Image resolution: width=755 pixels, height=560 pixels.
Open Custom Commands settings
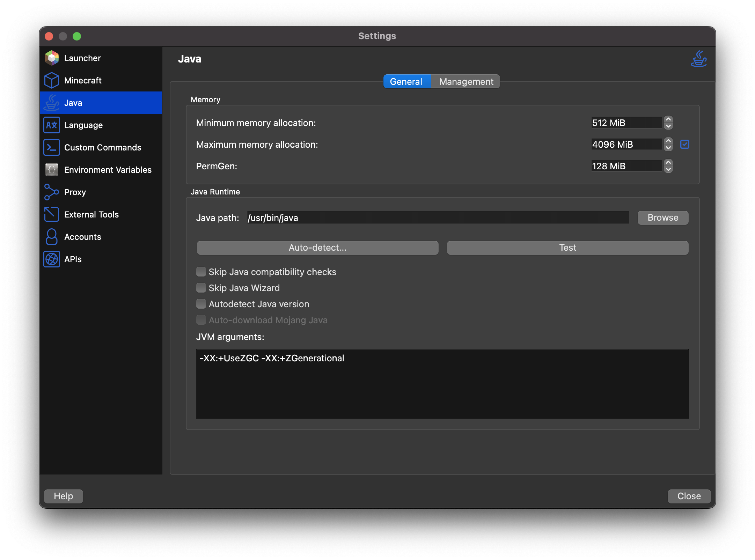[x=101, y=147]
